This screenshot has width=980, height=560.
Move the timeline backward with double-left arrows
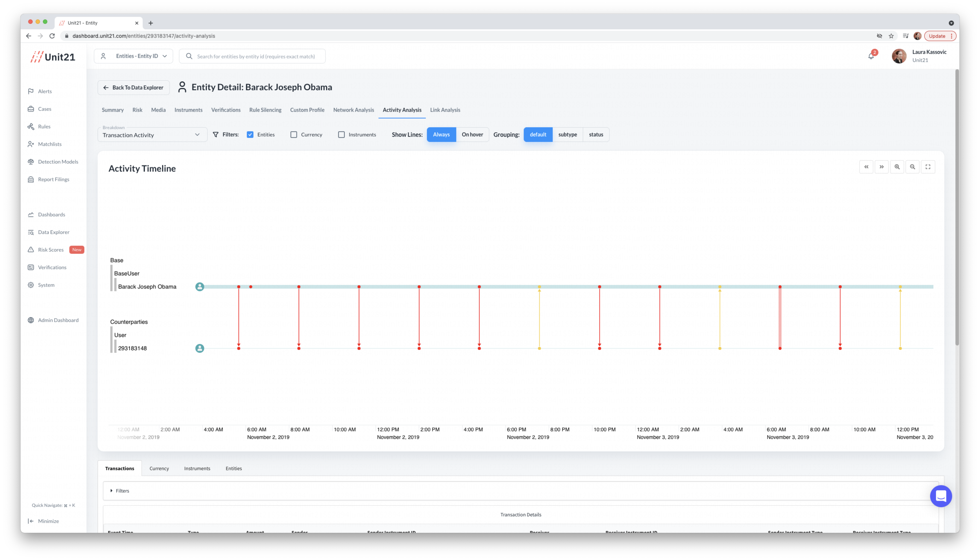866,167
